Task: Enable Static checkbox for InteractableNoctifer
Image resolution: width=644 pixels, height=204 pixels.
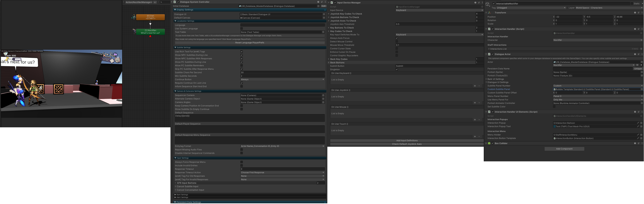Action: click(x=632, y=3)
